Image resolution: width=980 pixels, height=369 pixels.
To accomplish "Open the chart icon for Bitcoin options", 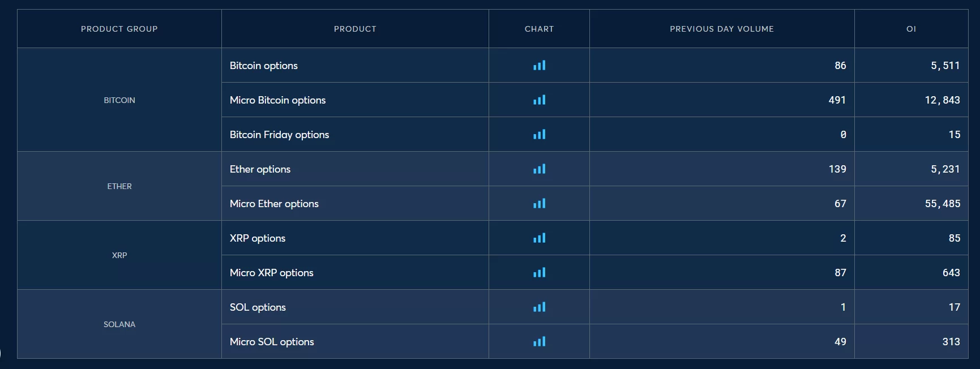I will [539, 66].
